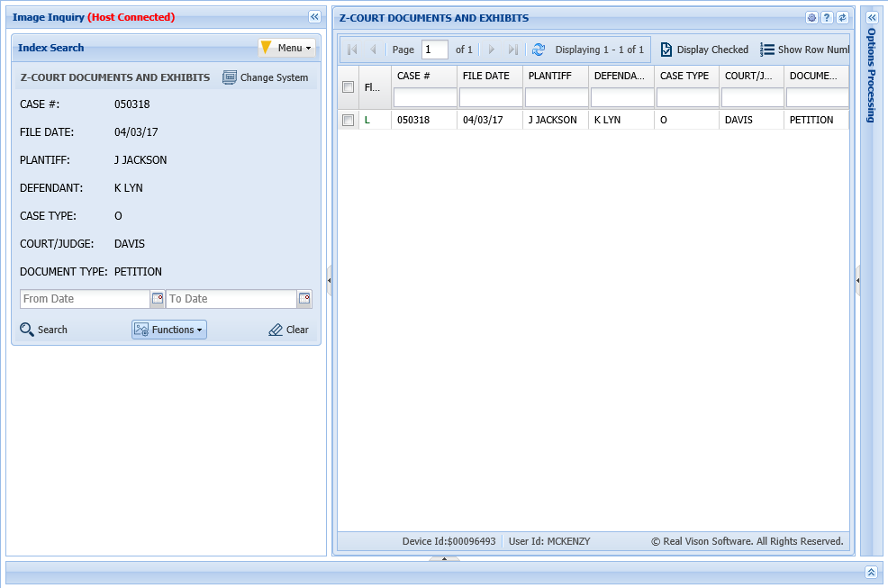
Task: Clear the index search fields
Action: pos(288,330)
